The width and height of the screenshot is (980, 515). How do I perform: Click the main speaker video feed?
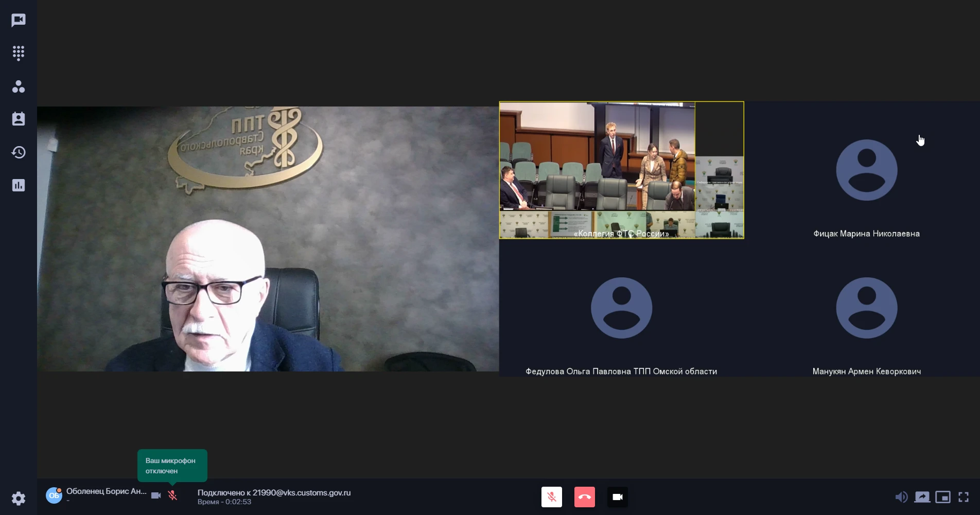pyautogui.click(x=268, y=239)
